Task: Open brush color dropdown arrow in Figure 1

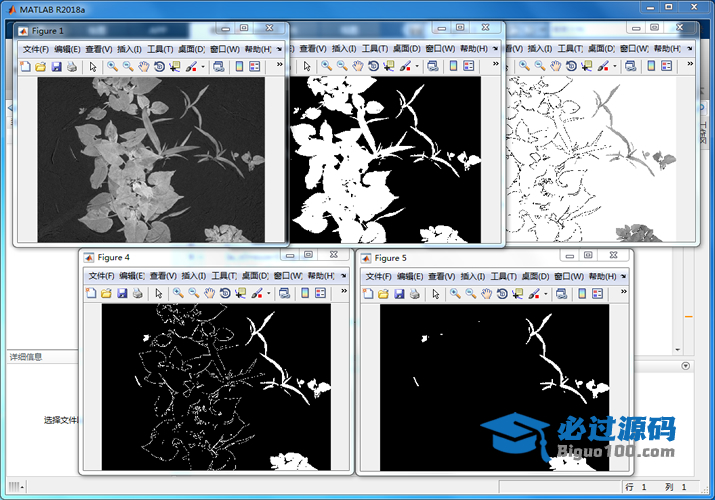Action: tap(203, 67)
